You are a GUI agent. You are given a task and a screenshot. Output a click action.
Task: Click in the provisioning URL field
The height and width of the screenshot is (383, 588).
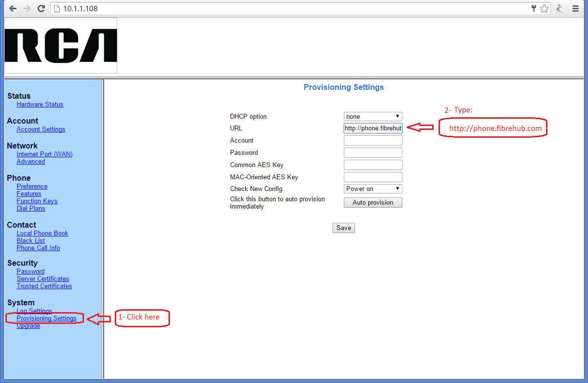pos(373,128)
